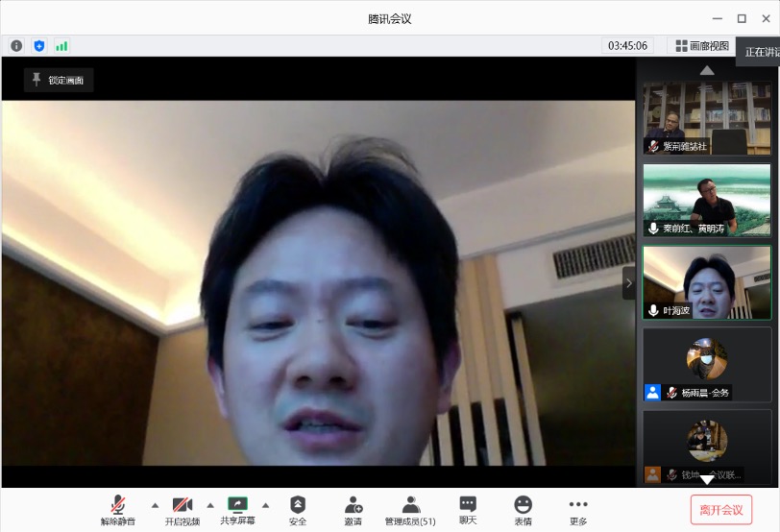
Task: Check the green network signal icon
Action: coord(61,45)
